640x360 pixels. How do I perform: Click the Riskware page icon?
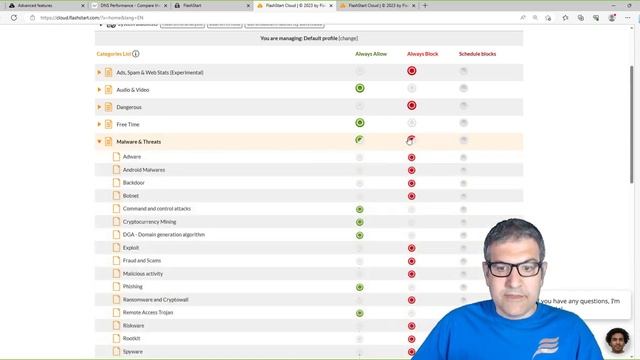pos(116,325)
